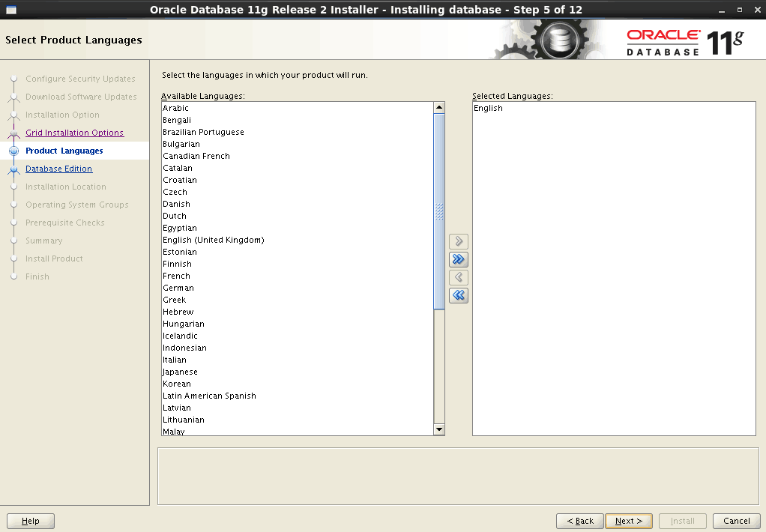Pick Greek language

point(298,300)
